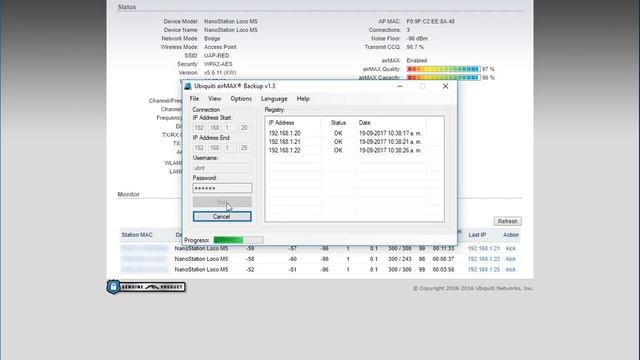Kick the station with IP 192.168.1.22
The image size is (640, 360).
(x=511, y=259)
